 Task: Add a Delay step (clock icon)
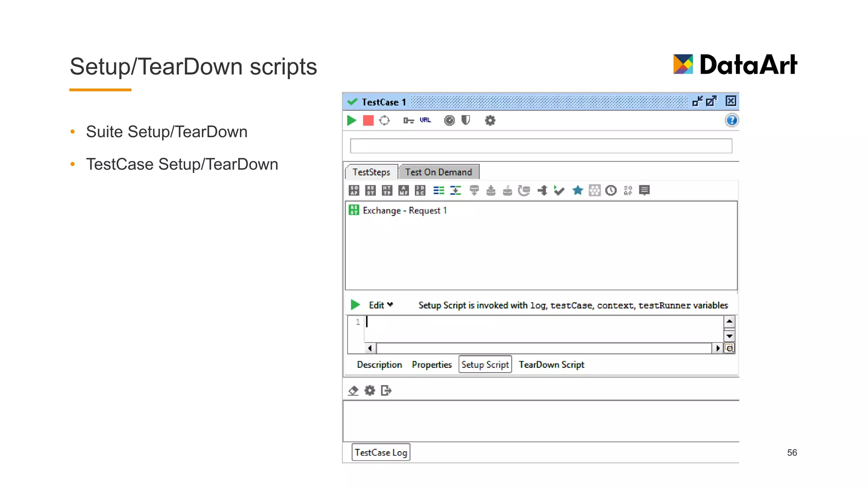click(x=611, y=191)
